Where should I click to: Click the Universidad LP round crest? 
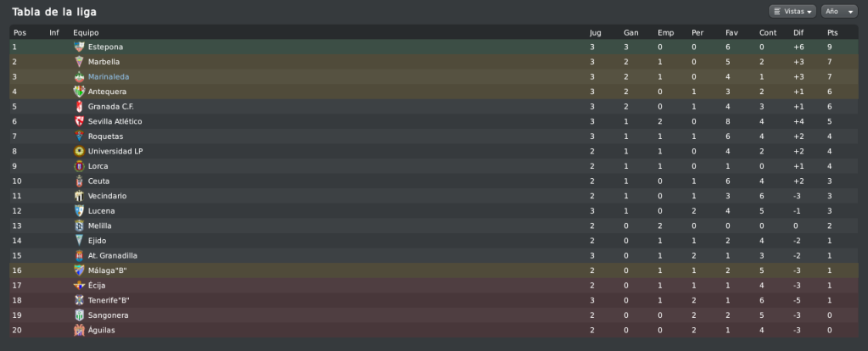79,152
